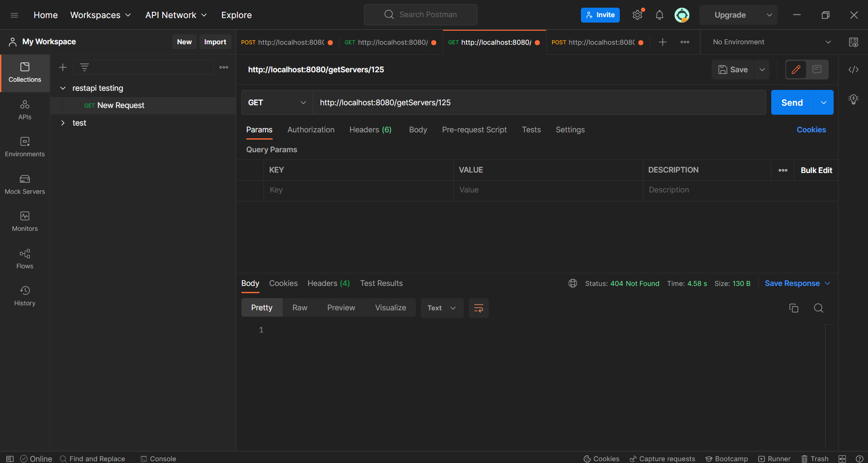
Task: Open Mock Servers in the sidebar
Action: coord(25,185)
